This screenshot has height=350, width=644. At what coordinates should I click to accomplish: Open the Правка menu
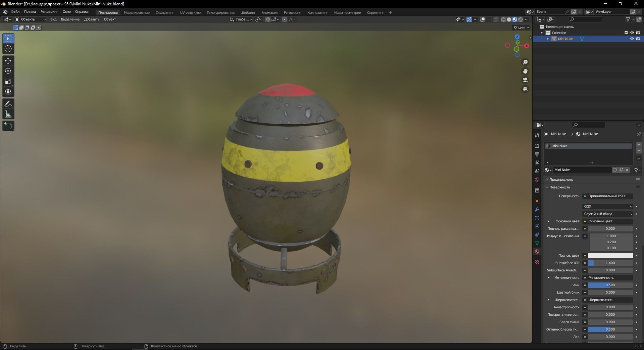(30, 12)
